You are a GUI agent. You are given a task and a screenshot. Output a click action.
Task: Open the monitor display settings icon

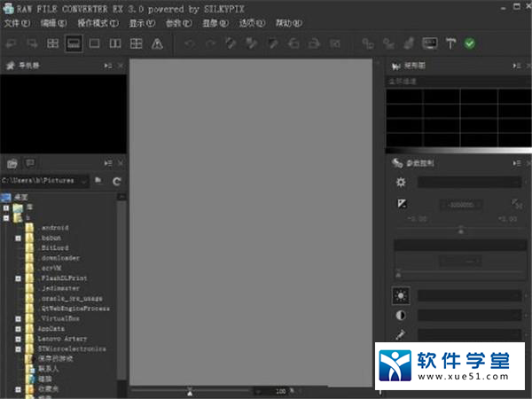point(429,43)
